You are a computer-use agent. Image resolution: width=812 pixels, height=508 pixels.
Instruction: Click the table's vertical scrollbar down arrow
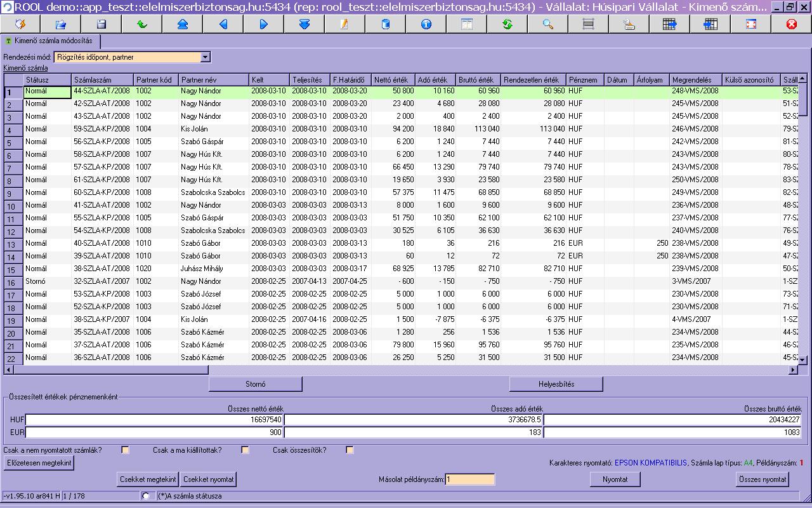[x=803, y=360]
